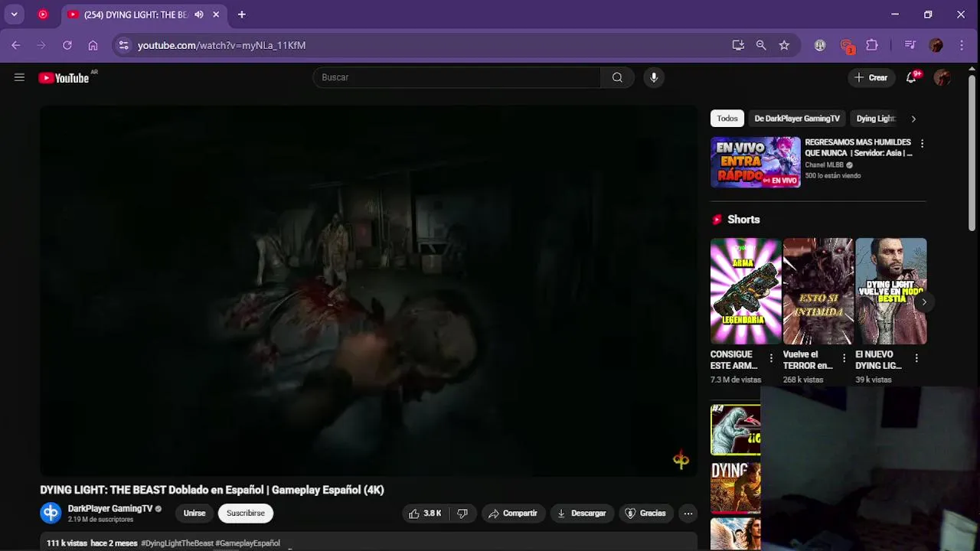980x551 pixels.
Task: Open the tab search dropdown arrow
Action: 14,15
